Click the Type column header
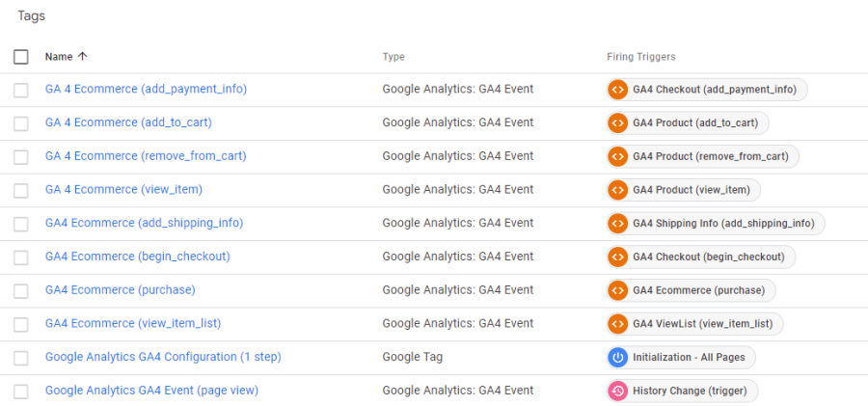The width and height of the screenshot is (868, 406). click(393, 57)
